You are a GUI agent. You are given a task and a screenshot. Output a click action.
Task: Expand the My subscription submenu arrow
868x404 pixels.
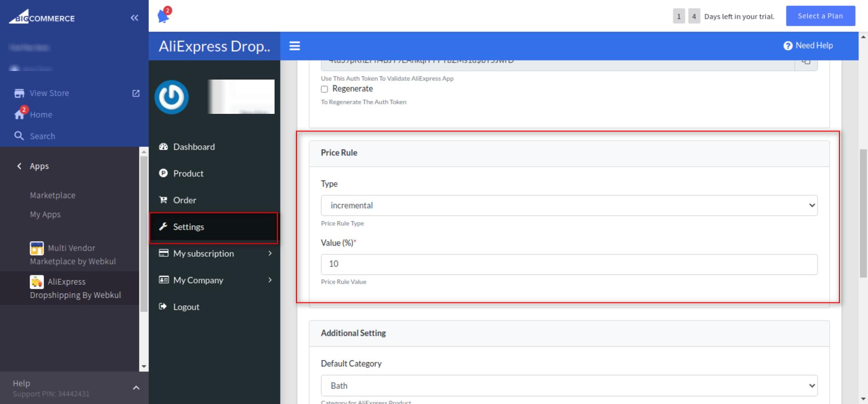270,253
